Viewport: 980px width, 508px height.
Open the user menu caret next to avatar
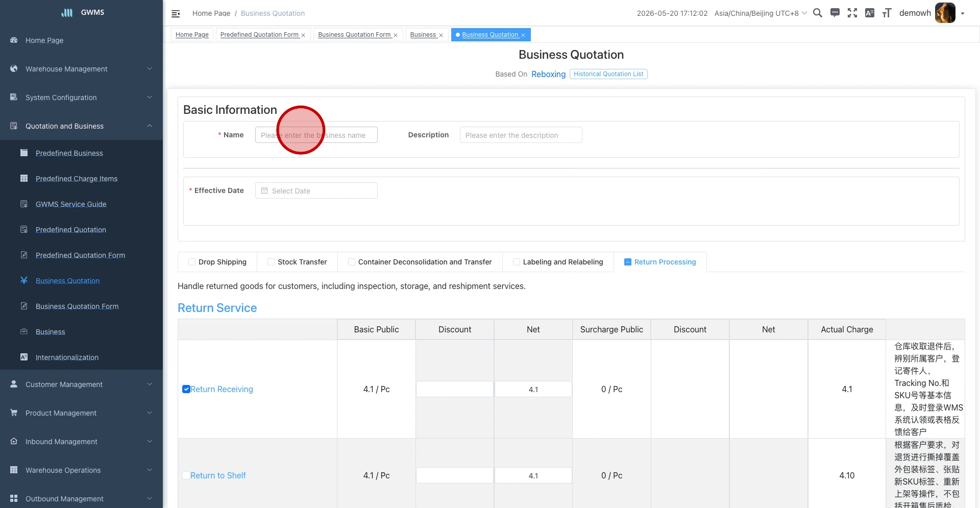963,14
